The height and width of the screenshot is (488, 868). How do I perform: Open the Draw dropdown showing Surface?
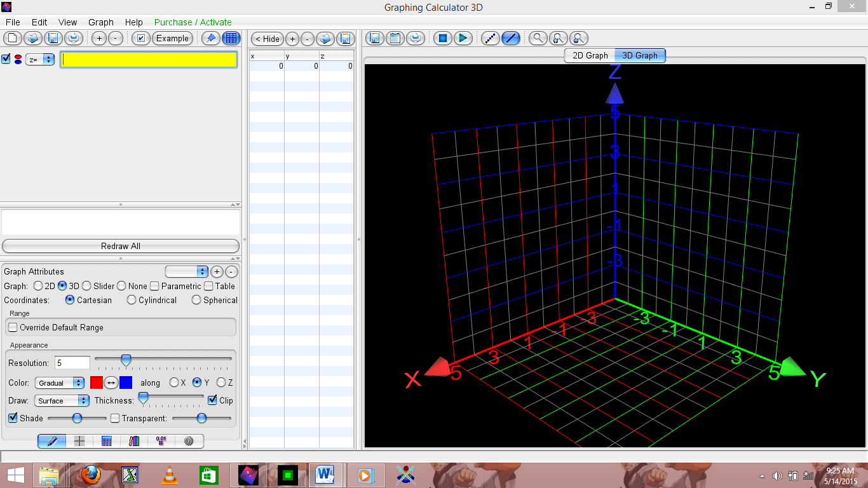(x=61, y=400)
